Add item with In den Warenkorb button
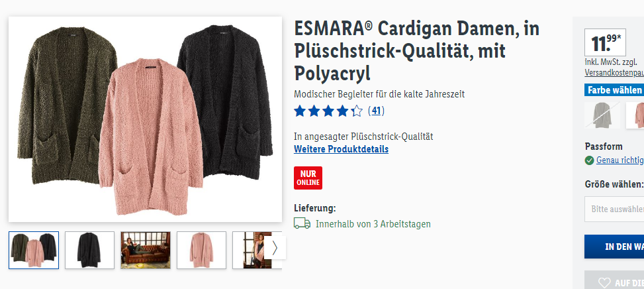644x289 pixels. [x=614, y=247]
